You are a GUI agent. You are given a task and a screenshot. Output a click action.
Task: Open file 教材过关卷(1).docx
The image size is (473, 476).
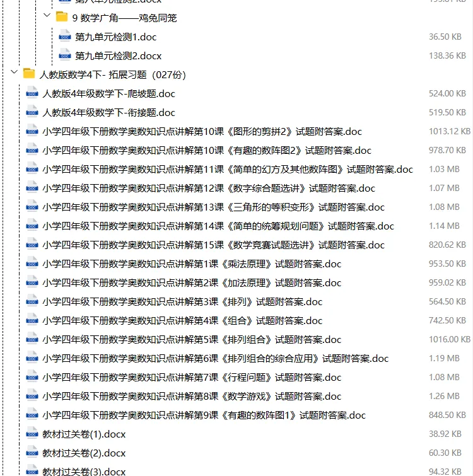pos(84,434)
